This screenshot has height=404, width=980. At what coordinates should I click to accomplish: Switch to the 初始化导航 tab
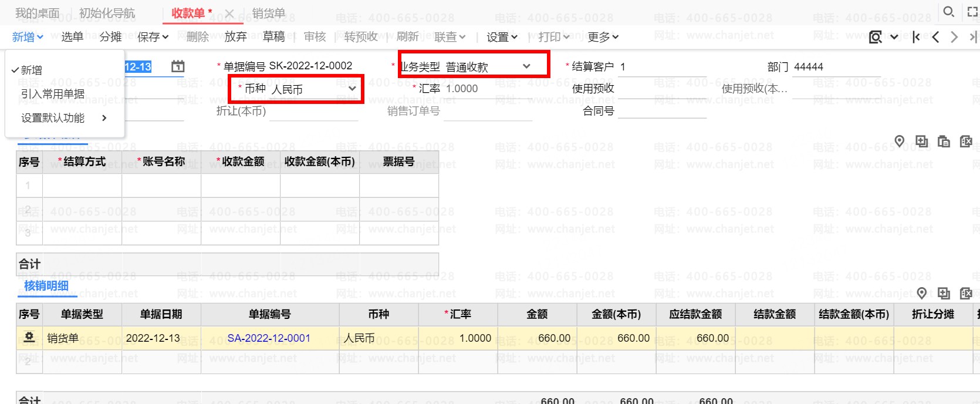click(x=107, y=13)
